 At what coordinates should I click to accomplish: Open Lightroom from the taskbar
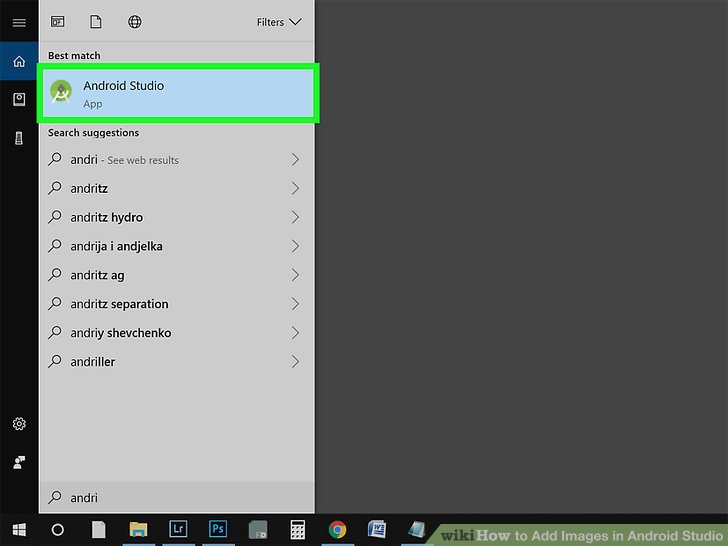pos(178,529)
